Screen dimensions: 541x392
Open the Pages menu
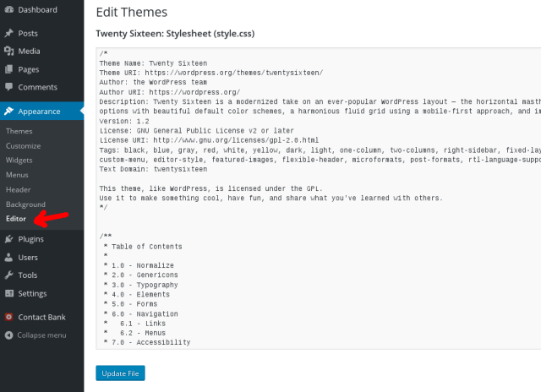(29, 69)
